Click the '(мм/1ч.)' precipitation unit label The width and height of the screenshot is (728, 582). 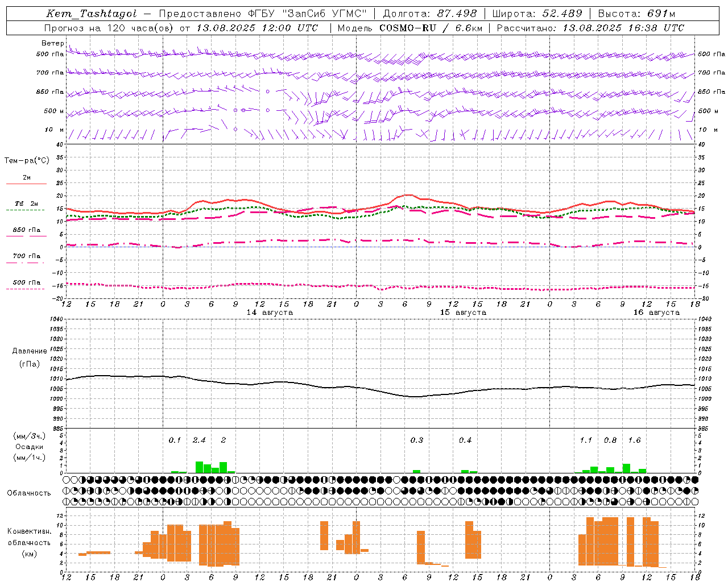tap(28, 458)
